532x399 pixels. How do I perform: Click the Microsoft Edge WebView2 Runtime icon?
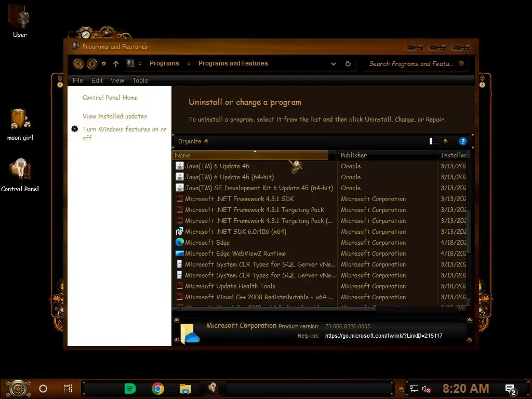tap(179, 253)
